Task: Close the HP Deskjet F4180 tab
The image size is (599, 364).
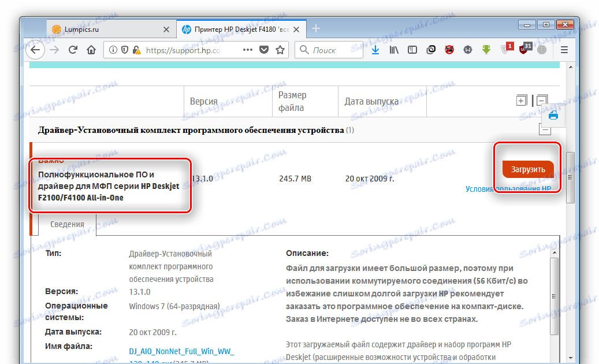Action: pyautogui.click(x=296, y=29)
